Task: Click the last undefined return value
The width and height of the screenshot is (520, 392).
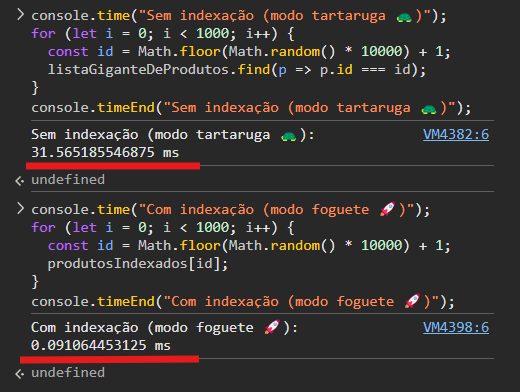Action: tap(68, 373)
